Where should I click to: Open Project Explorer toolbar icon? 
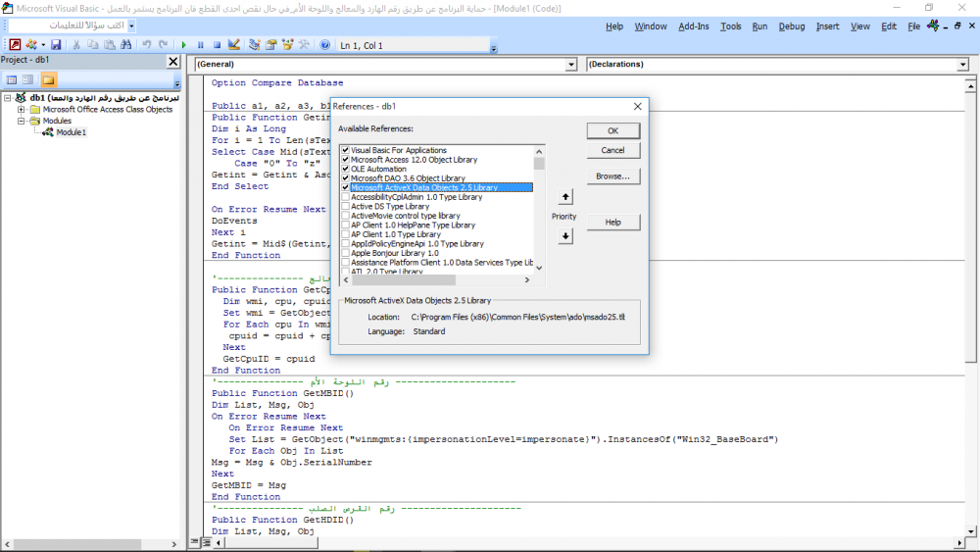coord(255,44)
